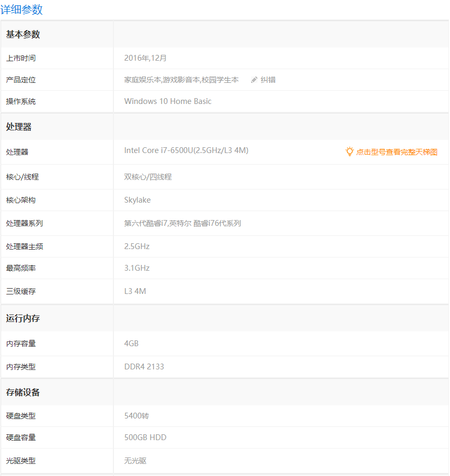Click the 校园学生本 product category
Image resolution: width=450 pixels, height=476 pixels.
(220, 80)
